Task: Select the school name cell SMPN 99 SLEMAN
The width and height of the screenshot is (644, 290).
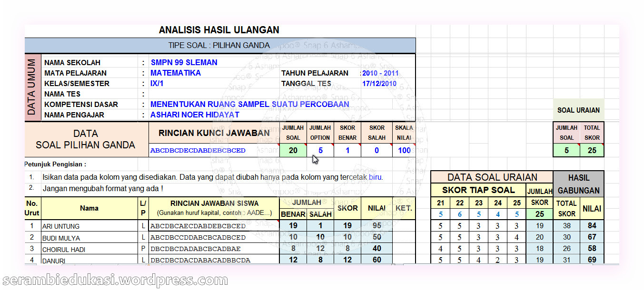Action: point(184,62)
